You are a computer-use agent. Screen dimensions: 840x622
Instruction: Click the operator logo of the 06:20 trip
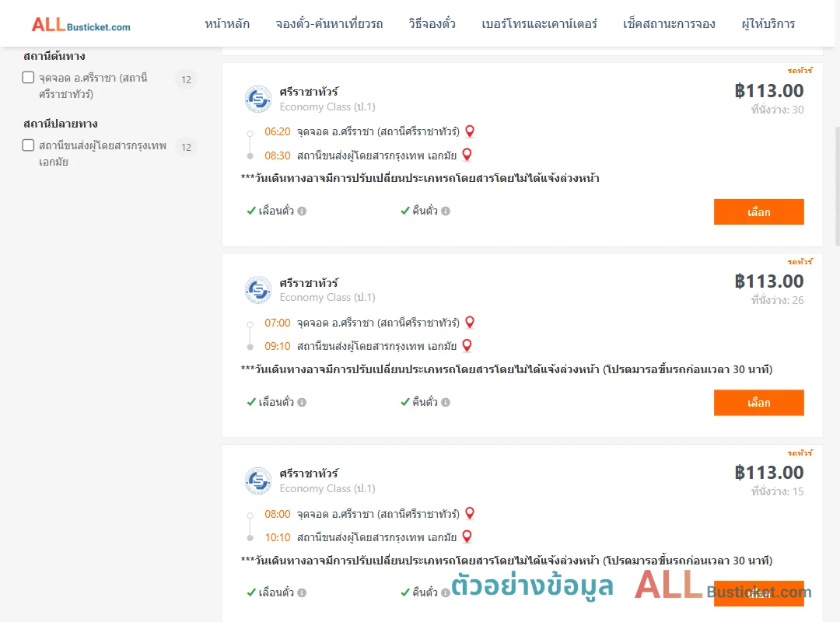pos(258,99)
